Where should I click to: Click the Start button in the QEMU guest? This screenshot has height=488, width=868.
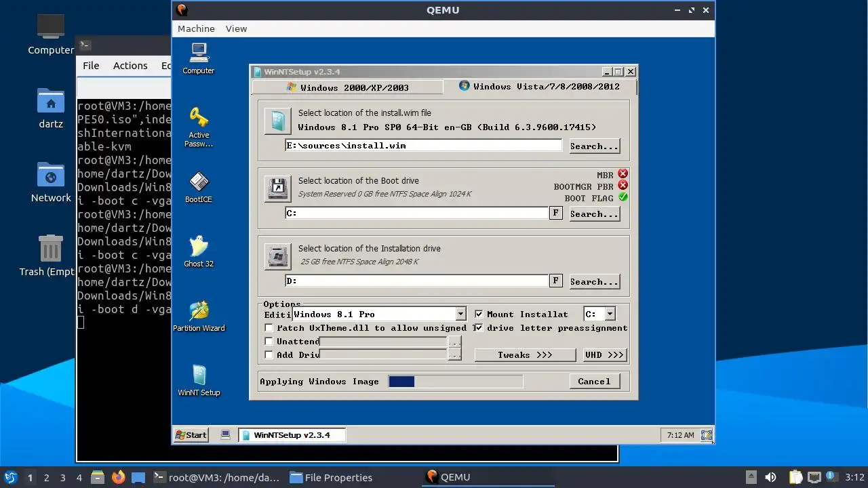click(x=191, y=434)
